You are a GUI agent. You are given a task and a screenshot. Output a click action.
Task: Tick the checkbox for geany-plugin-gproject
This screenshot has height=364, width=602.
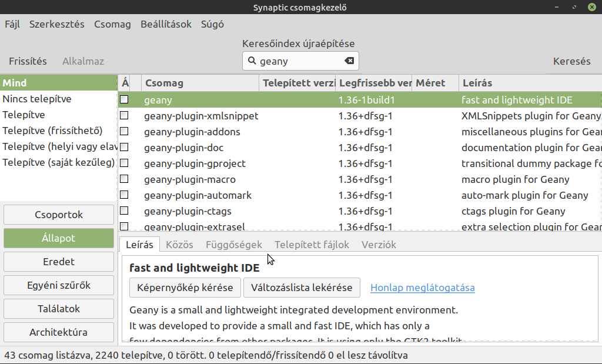pyautogui.click(x=124, y=163)
